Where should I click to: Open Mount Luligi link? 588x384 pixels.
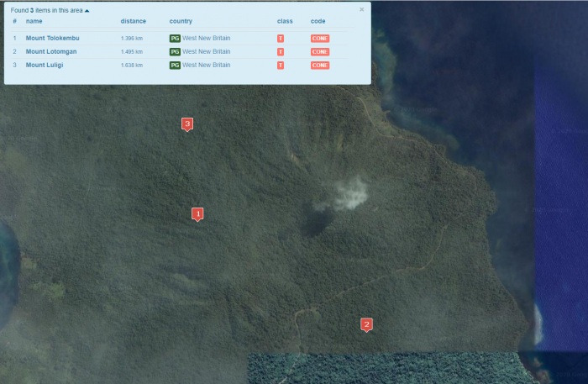pyautogui.click(x=45, y=66)
